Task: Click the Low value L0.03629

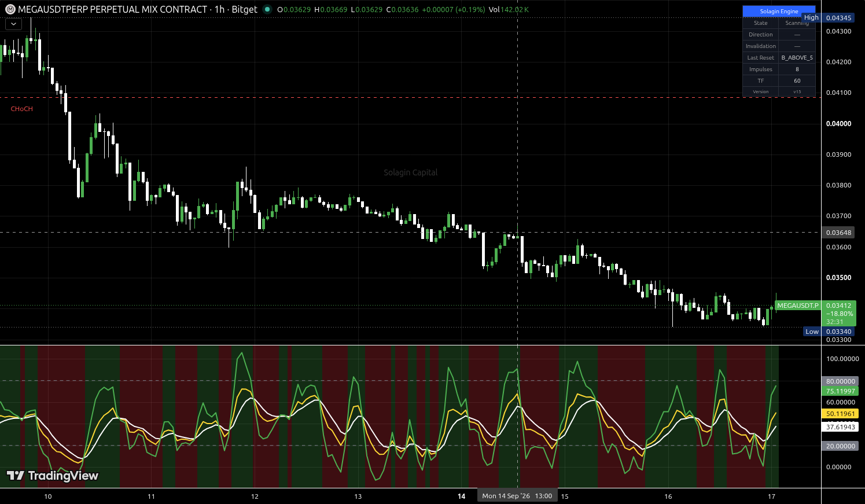Action: tap(367, 10)
